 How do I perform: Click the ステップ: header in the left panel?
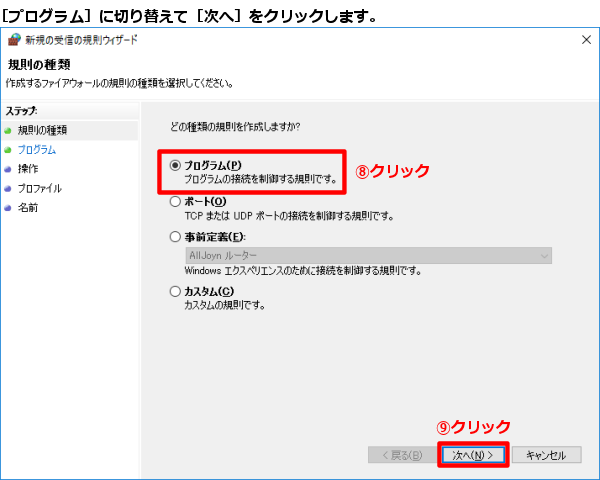click(21, 111)
